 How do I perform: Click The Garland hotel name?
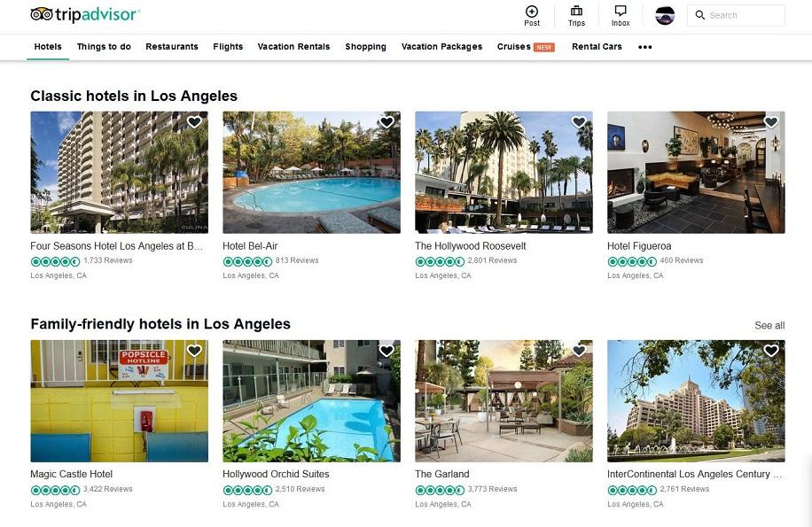(x=441, y=474)
